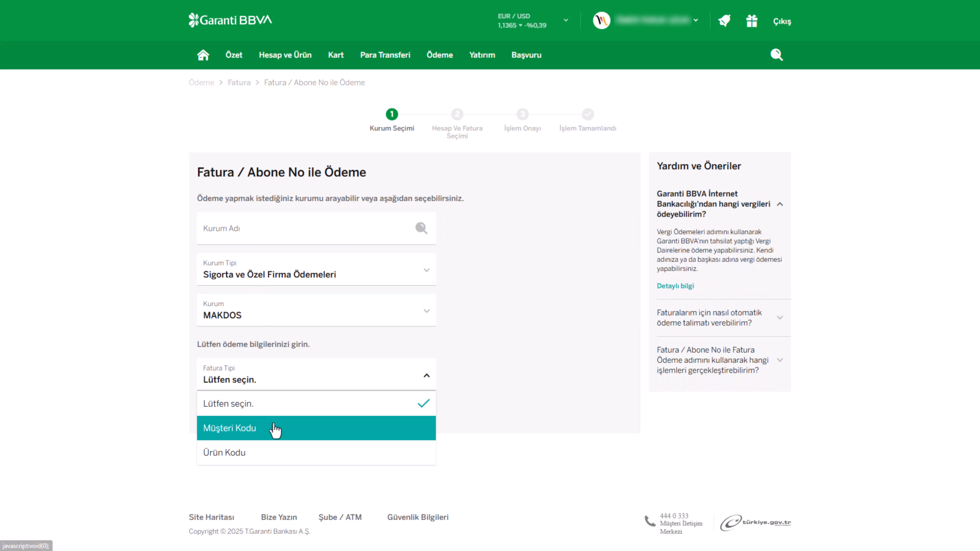The image size is (980, 551).
Task: Open the site search magnifier icon
Action: (776, 55)
